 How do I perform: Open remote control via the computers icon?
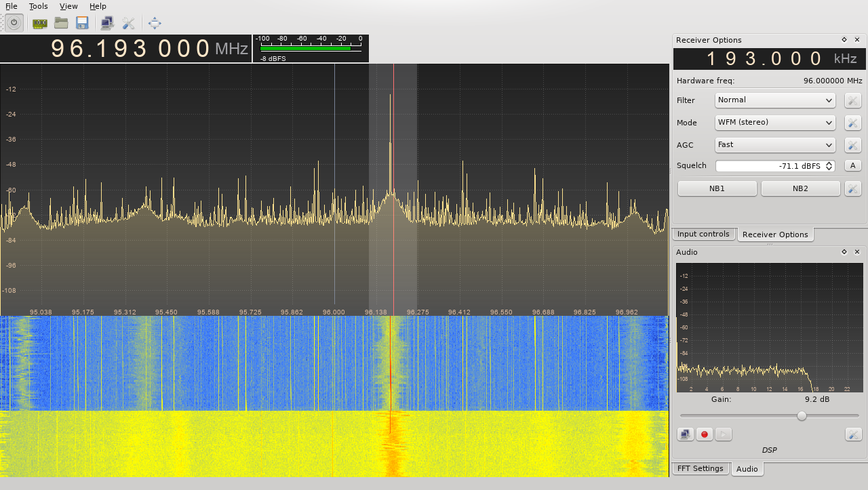[x=107, y=23]
